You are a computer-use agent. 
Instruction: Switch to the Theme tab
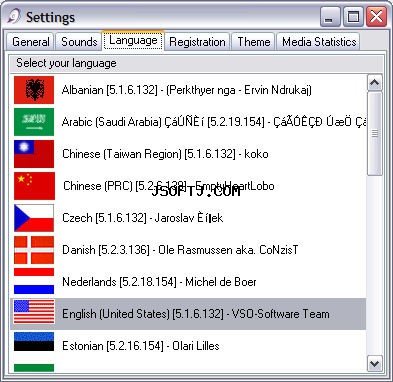click(253, 42)
